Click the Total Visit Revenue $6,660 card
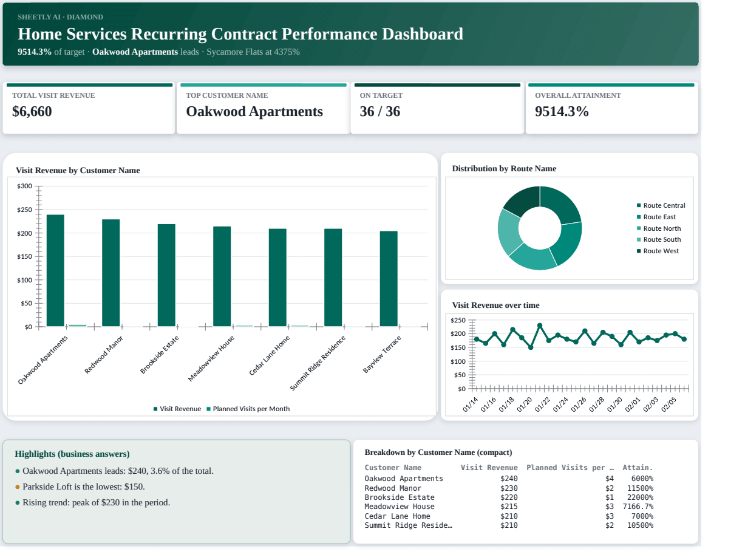 point(89,109)
